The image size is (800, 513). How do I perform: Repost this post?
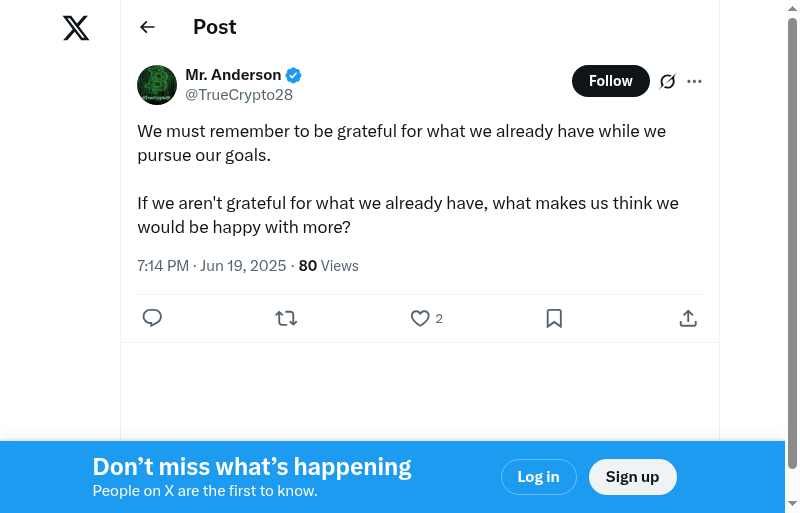coord(286,318)
